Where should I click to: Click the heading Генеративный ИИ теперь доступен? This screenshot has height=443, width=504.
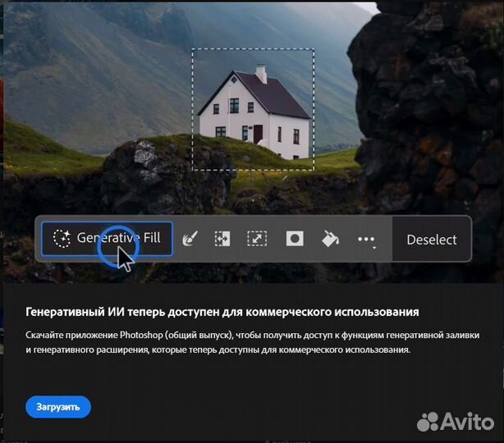point(222,312)
